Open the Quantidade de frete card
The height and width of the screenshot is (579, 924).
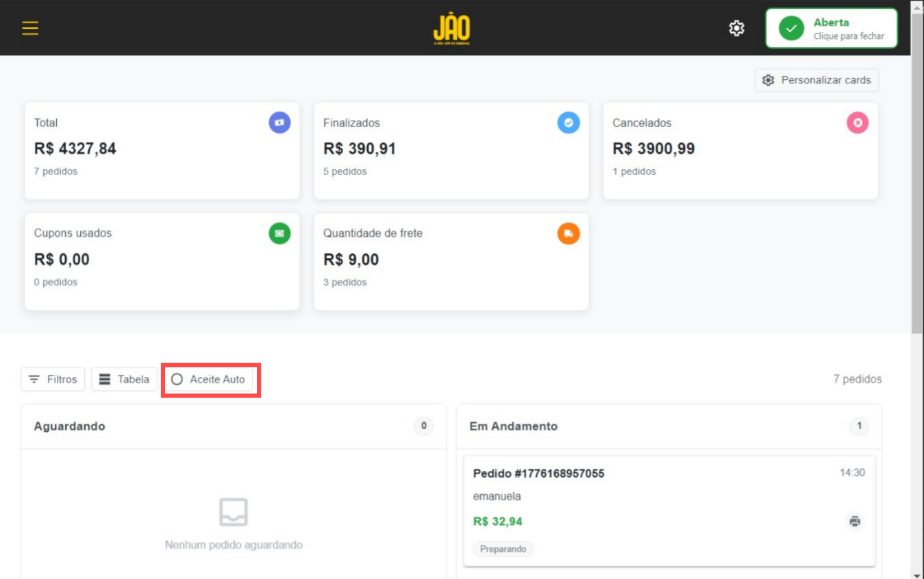pos(451,261)
